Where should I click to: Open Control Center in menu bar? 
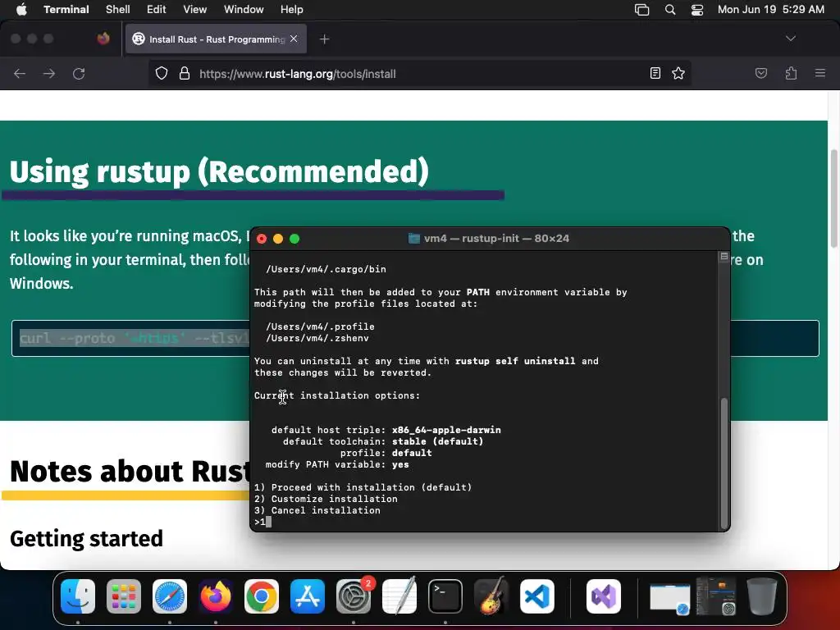[x=697, y=10]
